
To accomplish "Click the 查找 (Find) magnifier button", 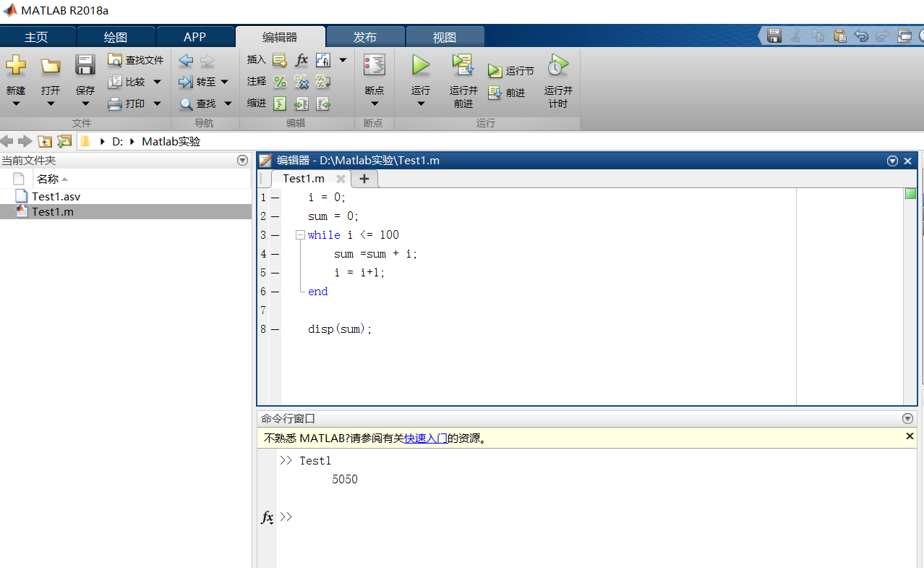I will [198, 103].
